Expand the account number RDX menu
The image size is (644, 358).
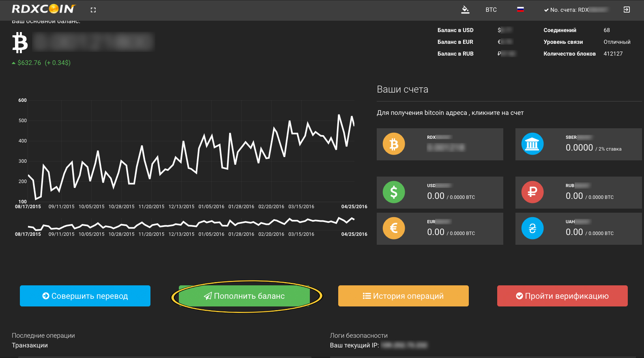click(x=575, y=10)
